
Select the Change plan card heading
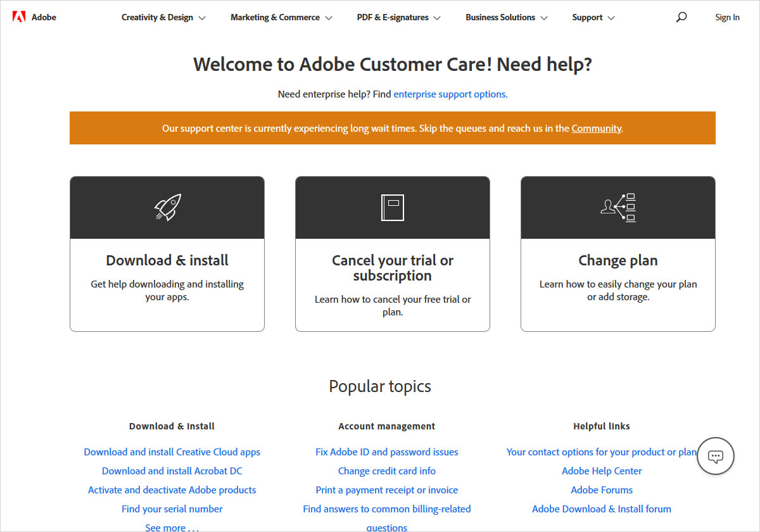pos(618,260)
